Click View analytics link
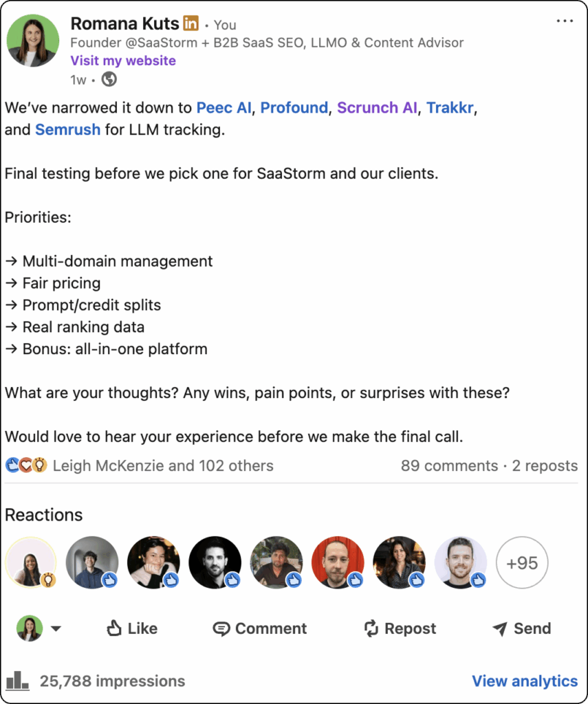 [525, 681]
